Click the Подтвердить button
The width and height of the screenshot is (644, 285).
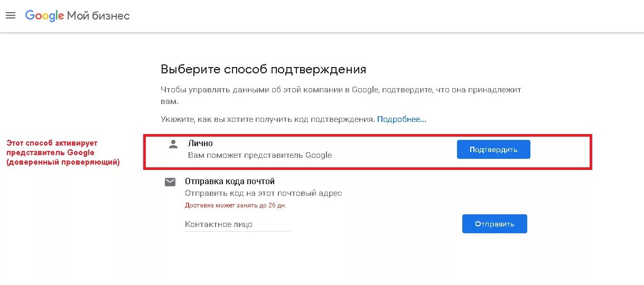pyautogui.click(x=493, y=149)
